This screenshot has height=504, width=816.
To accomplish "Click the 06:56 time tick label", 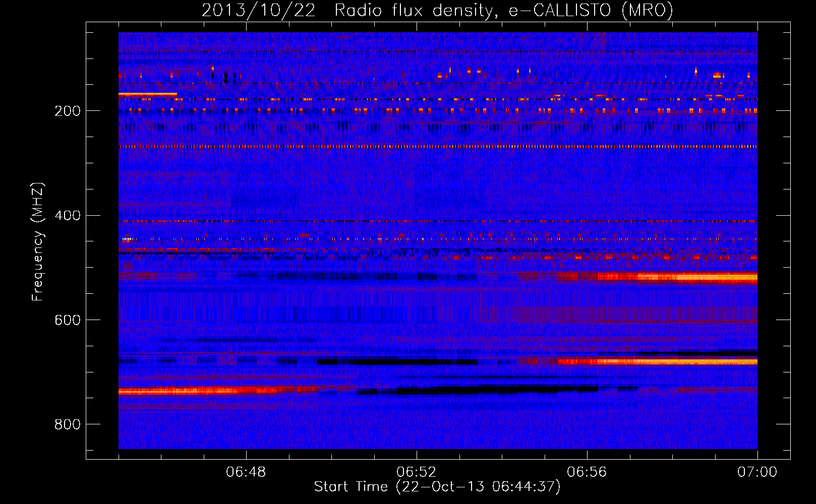I will (587, 472).
